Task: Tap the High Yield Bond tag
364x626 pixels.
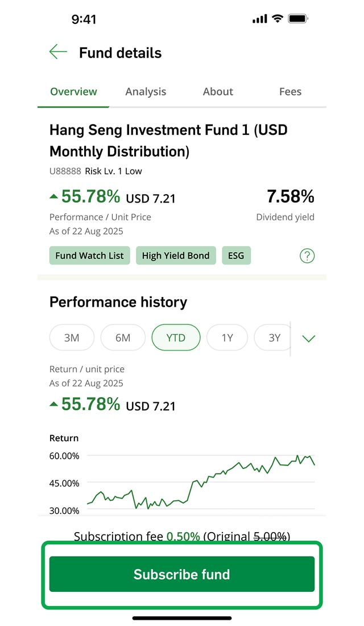Action: coord(176,256)
